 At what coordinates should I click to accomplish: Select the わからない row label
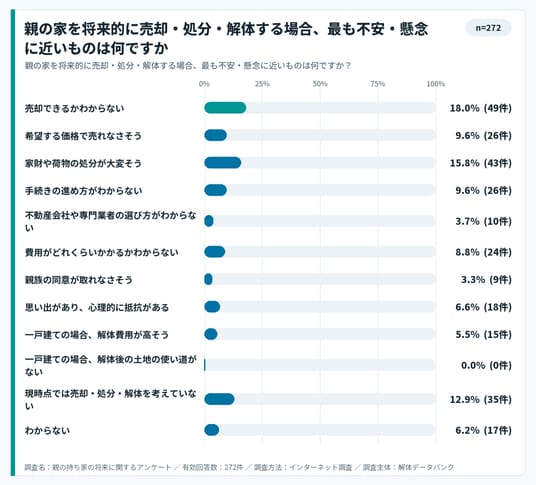click(x=47, y=430)
